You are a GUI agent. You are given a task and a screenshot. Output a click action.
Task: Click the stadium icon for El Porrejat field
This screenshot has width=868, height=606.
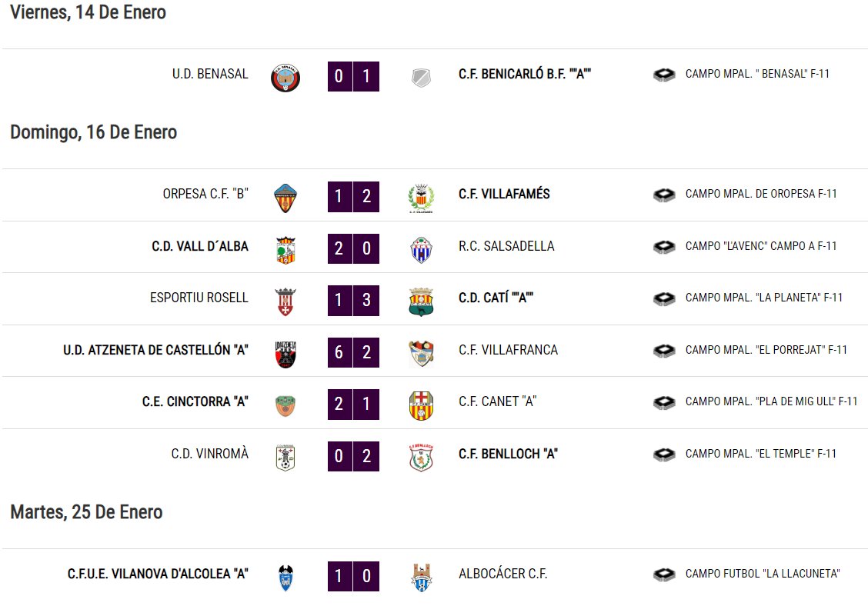point(664,351)
